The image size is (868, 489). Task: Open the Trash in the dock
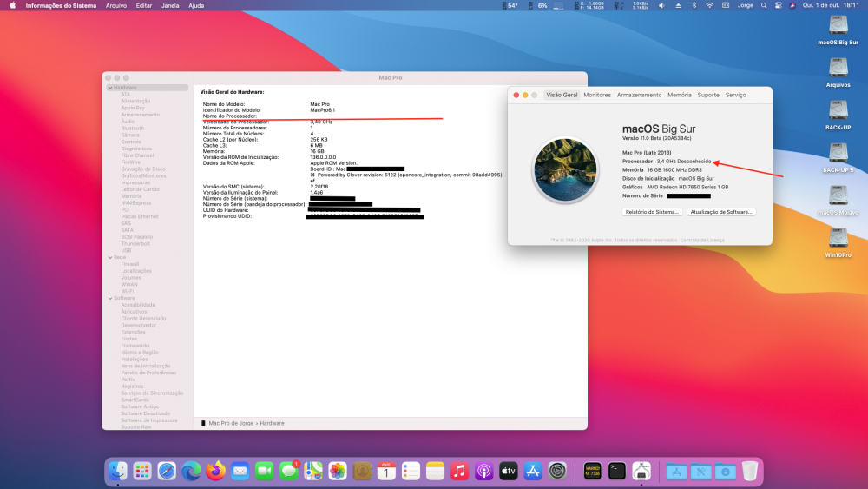pos(750,472)
